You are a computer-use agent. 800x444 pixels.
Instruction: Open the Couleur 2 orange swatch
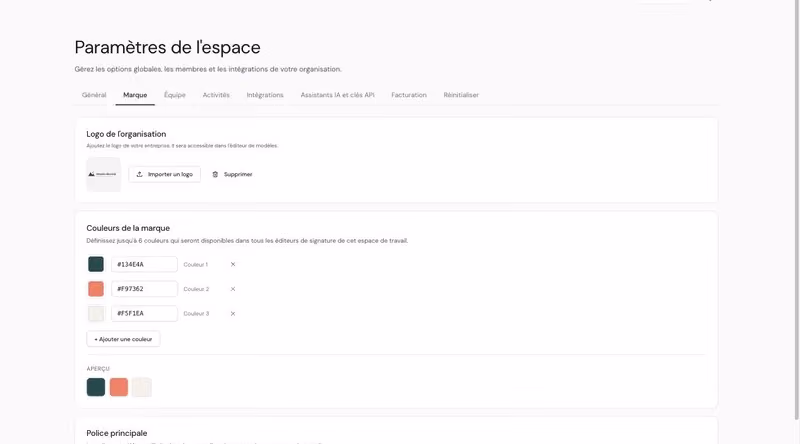pyautogui.click(x=96, y=289)
